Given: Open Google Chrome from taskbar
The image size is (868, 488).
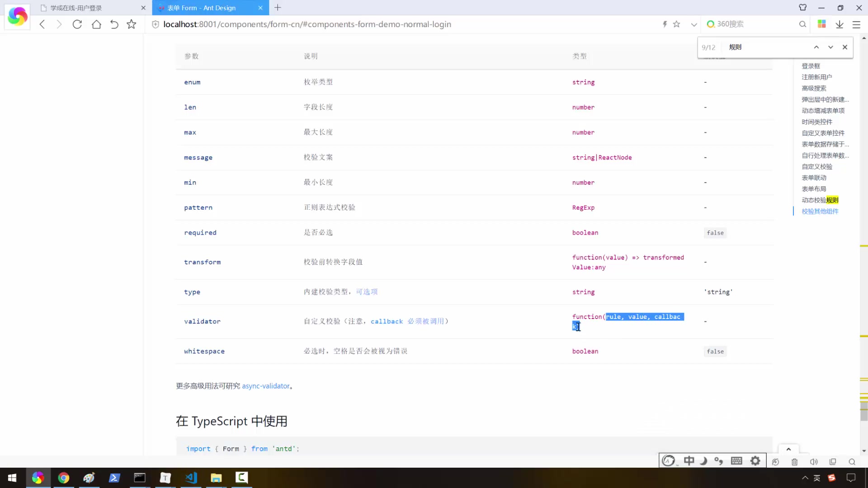Looking at the screenshot, I should pyautogui.click(x=63, y=478).
